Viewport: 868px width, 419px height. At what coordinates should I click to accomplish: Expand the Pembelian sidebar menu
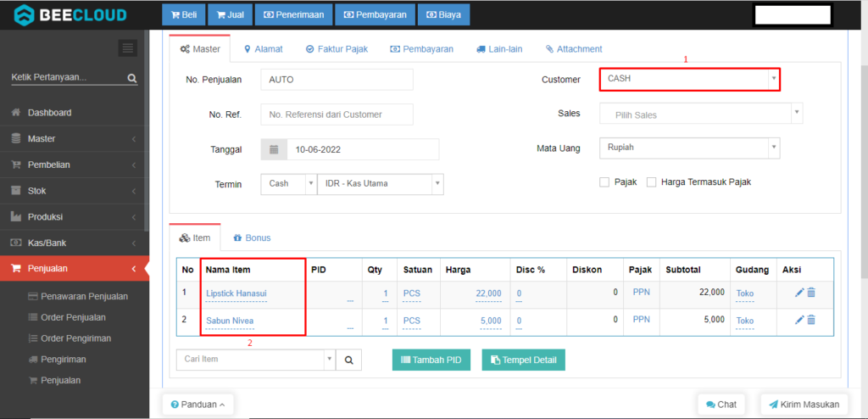(x=73, y=165)
